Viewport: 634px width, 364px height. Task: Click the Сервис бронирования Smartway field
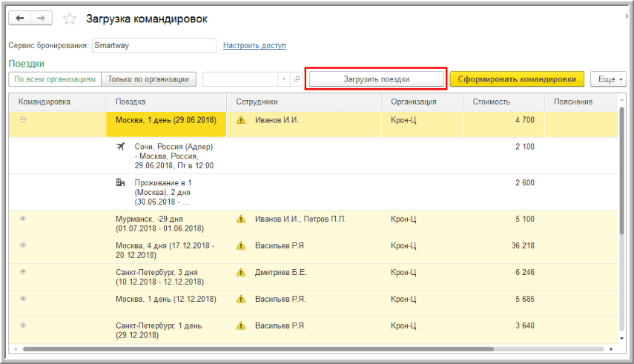click(154, 45)
